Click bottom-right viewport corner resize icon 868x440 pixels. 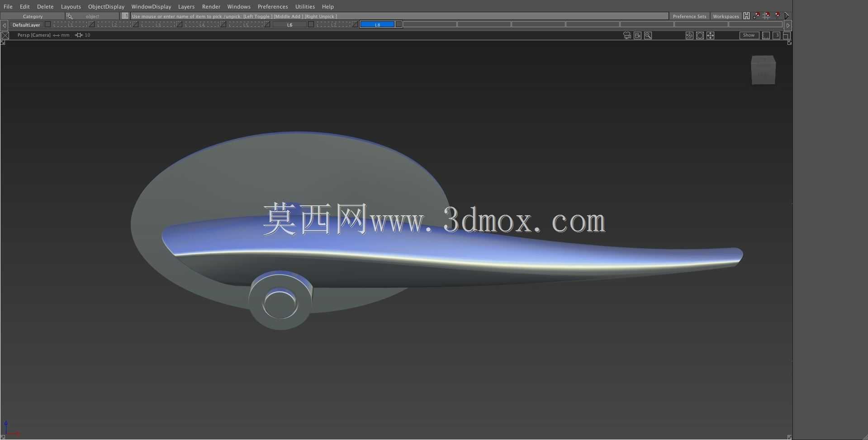coord(789,437)
